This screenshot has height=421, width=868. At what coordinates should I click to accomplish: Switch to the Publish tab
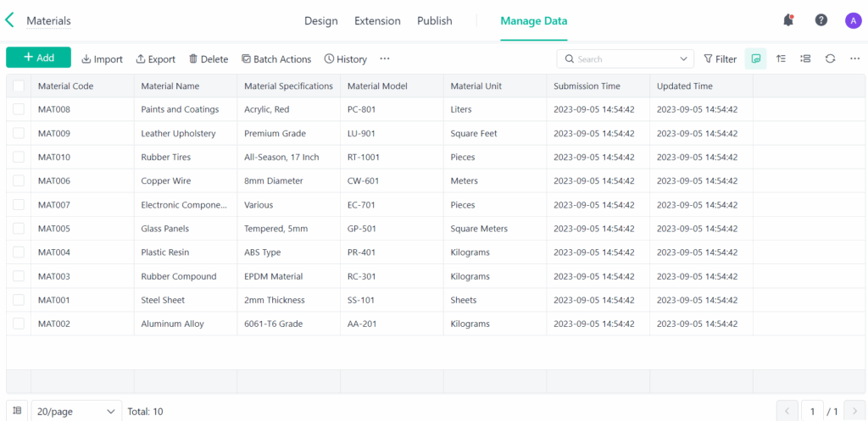pyautogui.click(x=434, y=20)
